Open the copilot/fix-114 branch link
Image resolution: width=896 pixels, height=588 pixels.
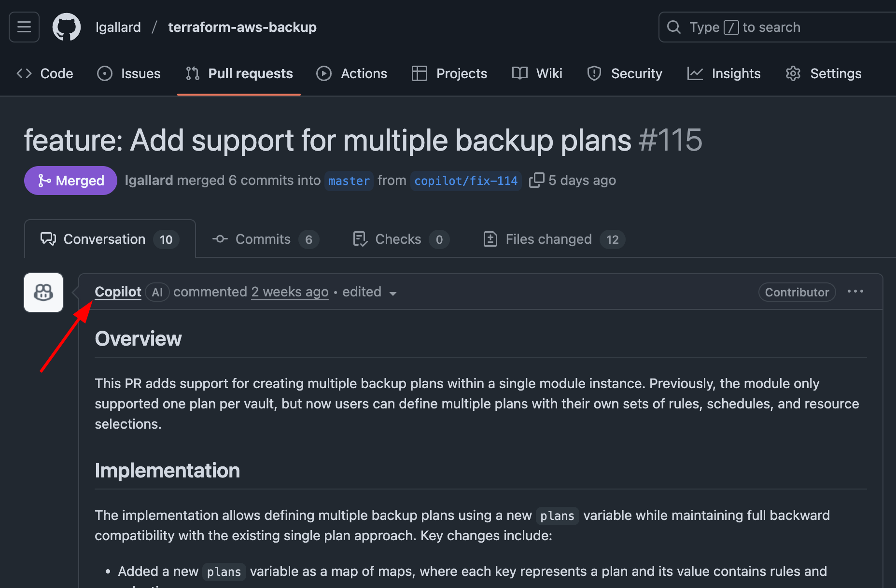[x=466, y=181]
